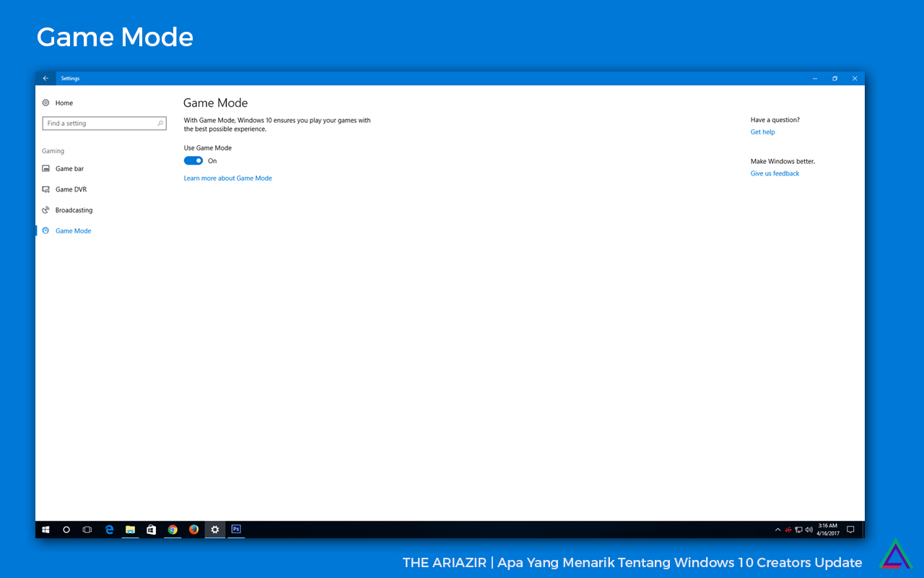Click the Home gear icon in the sidebar
Screen dimensions: 924x578
point(45,103)
